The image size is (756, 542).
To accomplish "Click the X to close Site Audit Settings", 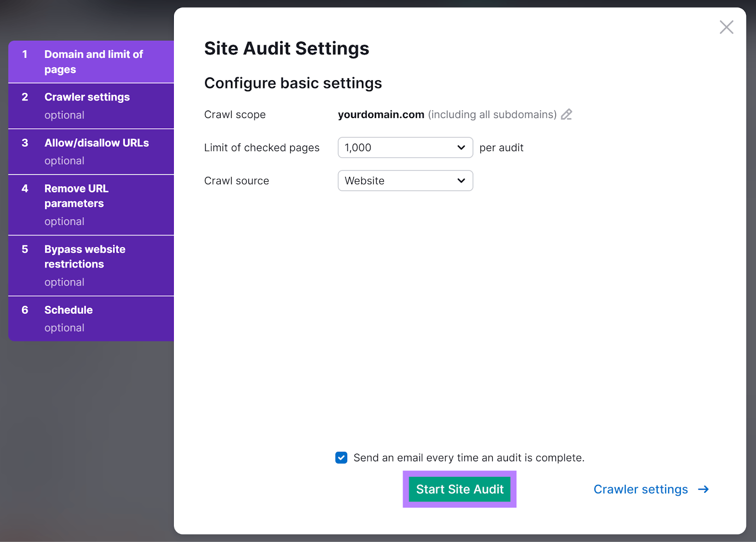I will 726,27.
